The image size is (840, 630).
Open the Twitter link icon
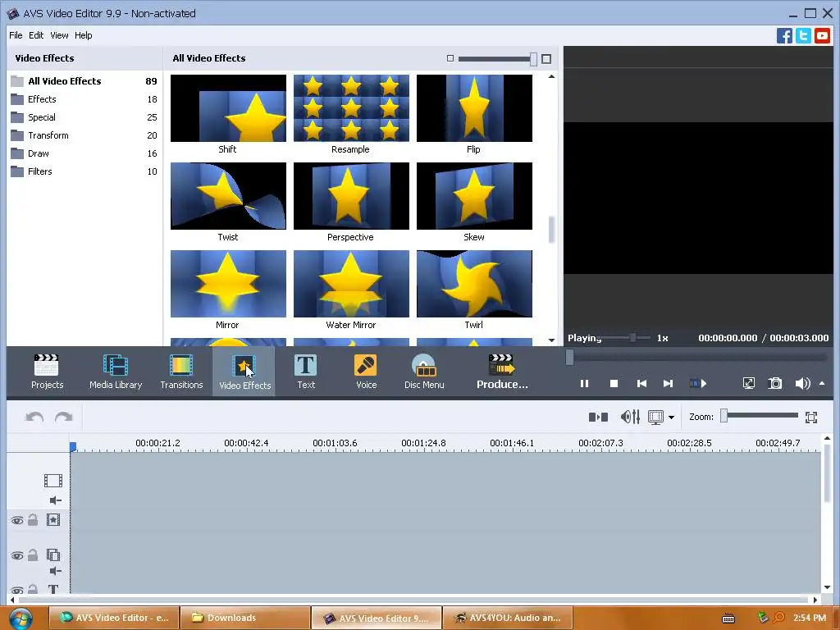(803, 36)
